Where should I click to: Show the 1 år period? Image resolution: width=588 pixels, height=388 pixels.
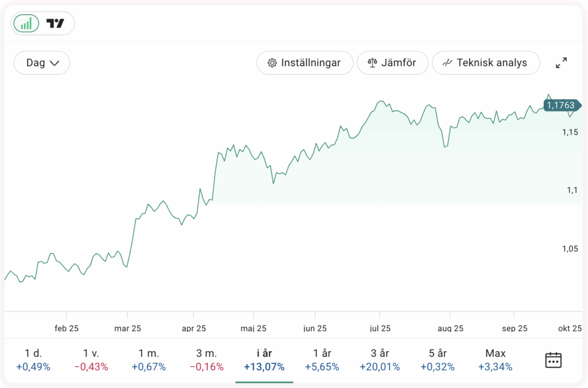[x=322, y=360]
